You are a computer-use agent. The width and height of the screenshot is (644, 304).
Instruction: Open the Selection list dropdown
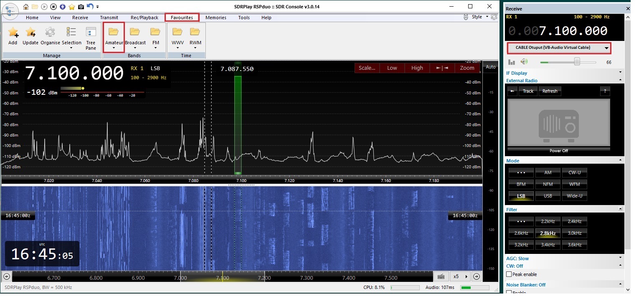coord(71,38)
